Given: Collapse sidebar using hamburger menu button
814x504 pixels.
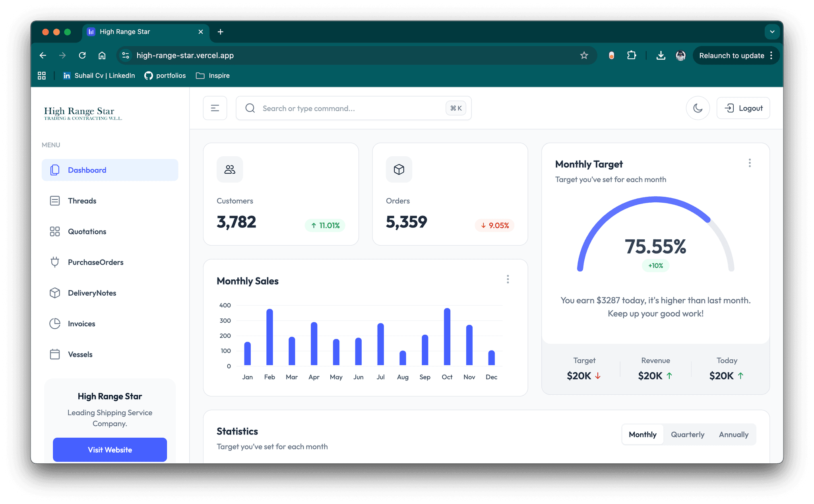Looking at the screenshot, I should (x=215, y=108).
